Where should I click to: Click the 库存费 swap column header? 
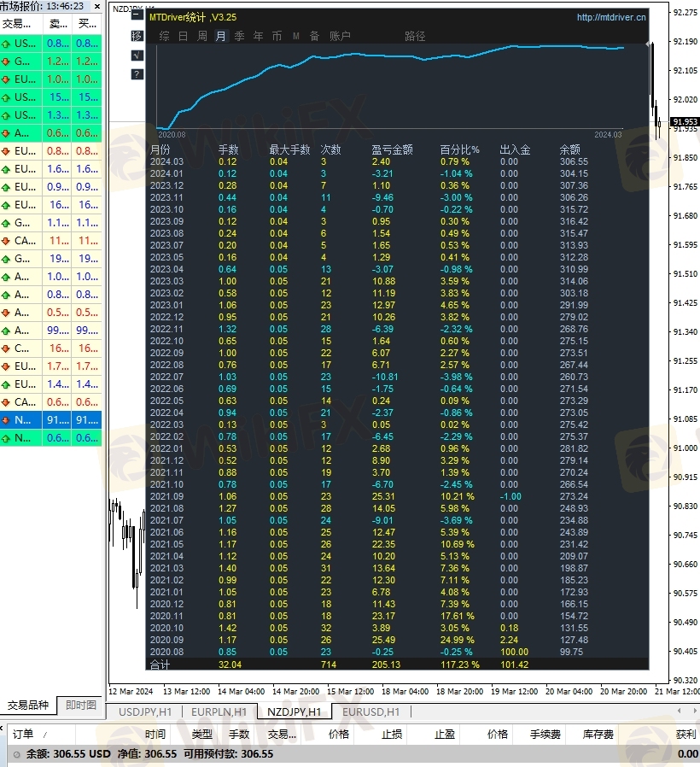pyautogui.click(x=598, y=735)
